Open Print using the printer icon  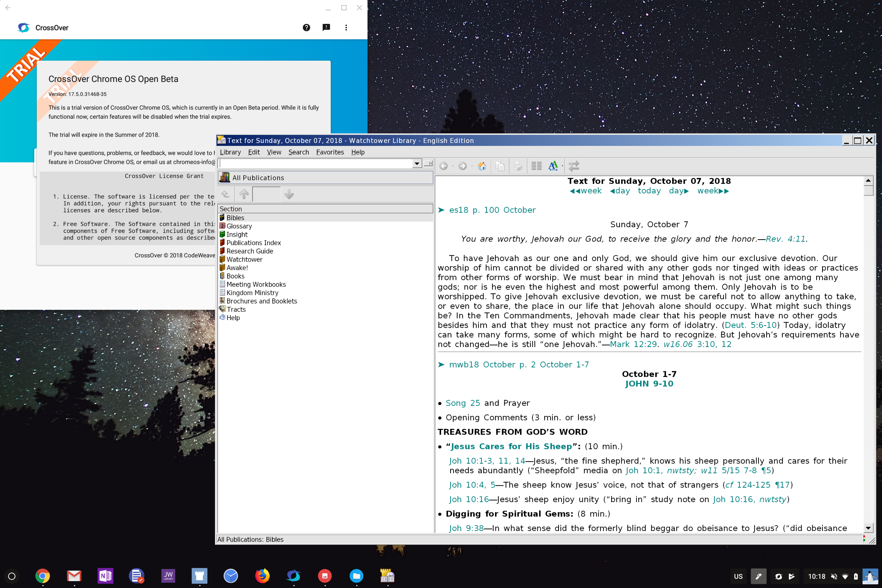point(518,166)
